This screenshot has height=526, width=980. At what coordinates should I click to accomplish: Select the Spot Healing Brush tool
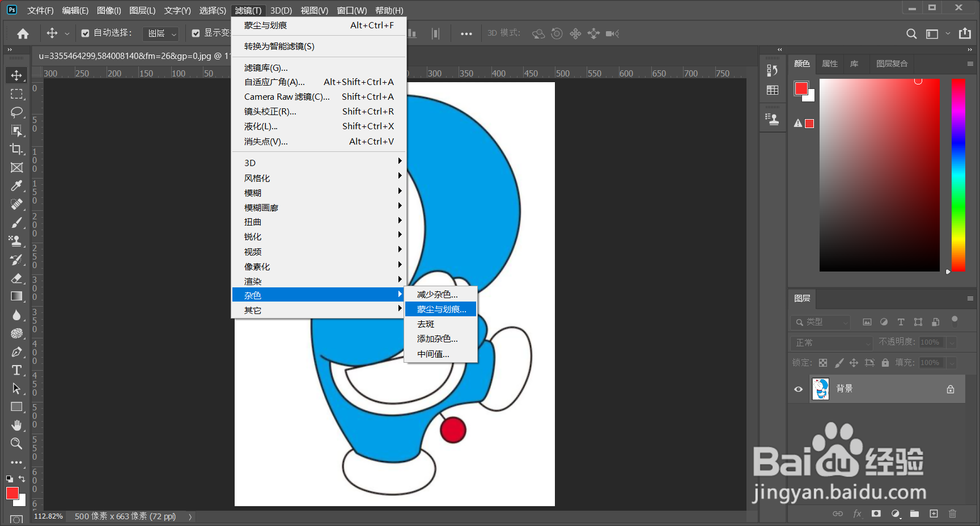16,204
